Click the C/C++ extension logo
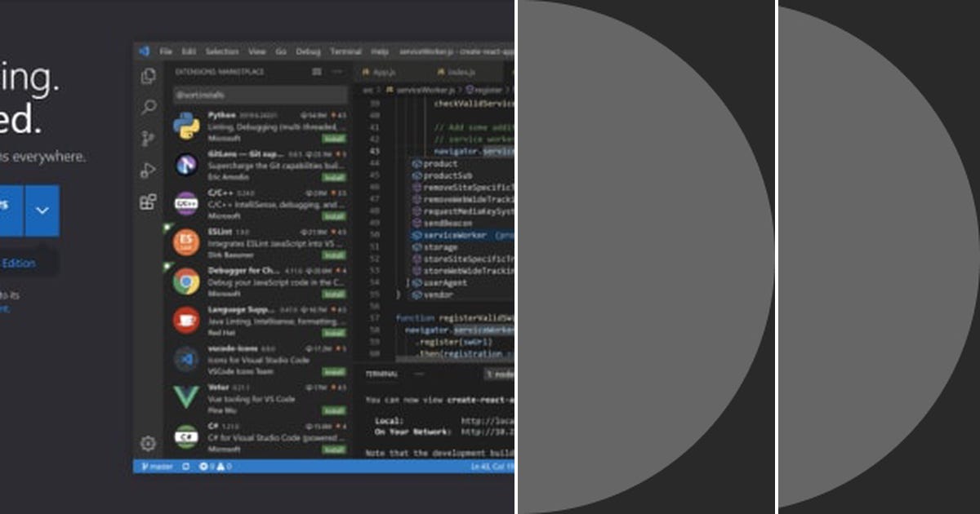 point(186,204)
